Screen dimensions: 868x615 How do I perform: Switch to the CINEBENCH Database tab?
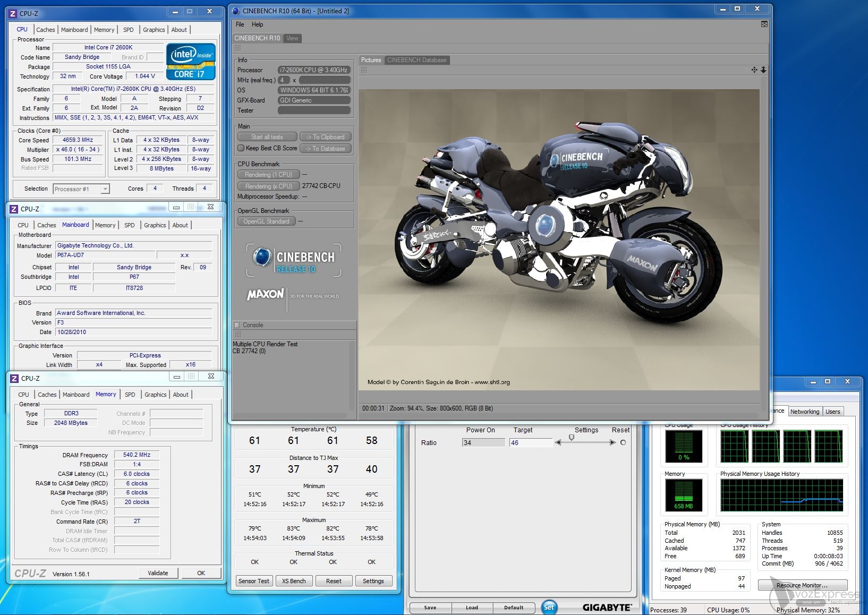(x=417, y=60)
